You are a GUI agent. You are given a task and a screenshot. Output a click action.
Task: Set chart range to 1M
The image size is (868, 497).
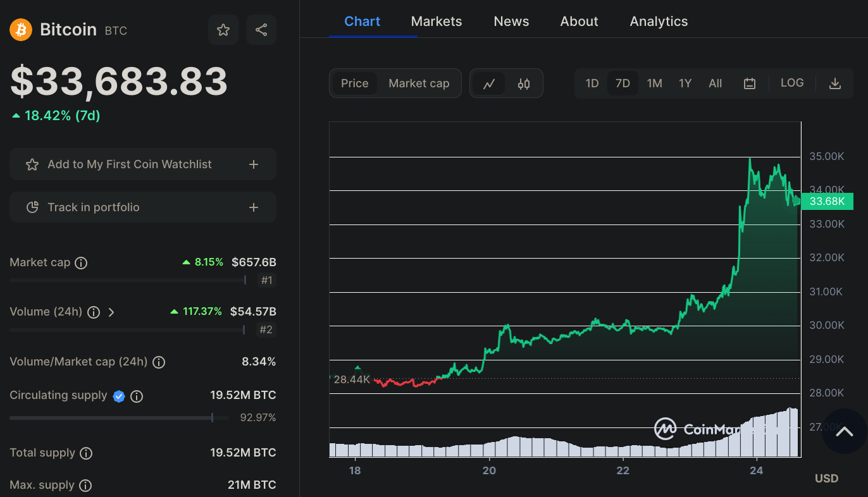655,83
